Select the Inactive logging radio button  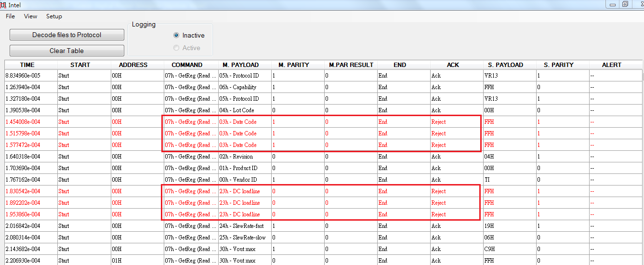pyautogui.click(x=189, y=35)
